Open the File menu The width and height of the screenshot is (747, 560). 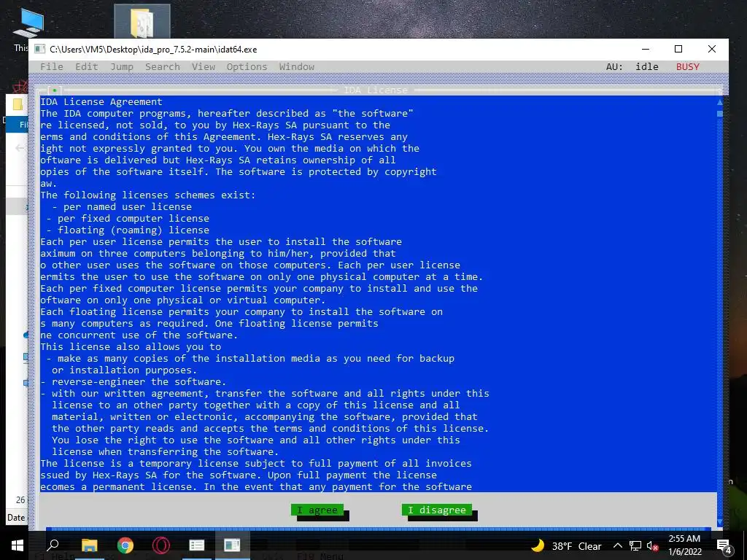(52, 66)
